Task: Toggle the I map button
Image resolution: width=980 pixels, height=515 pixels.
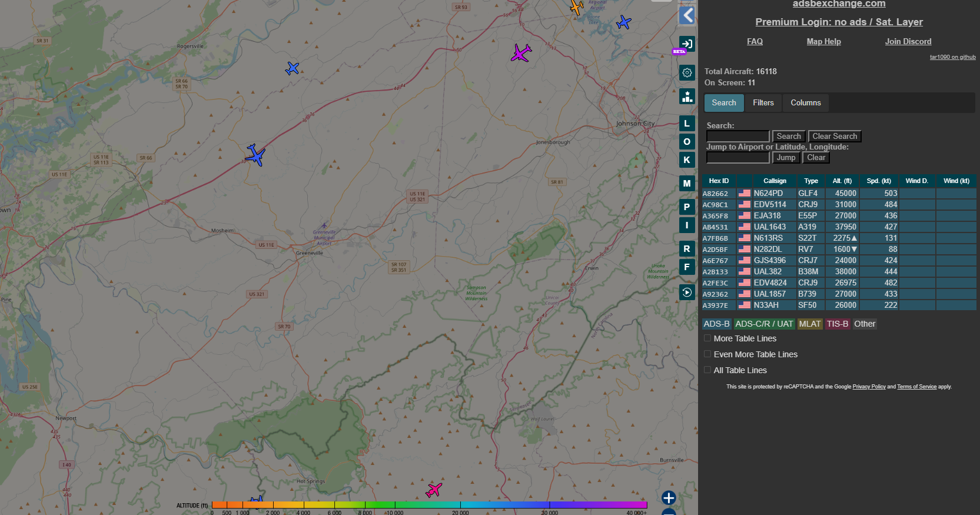Action: point(687,225)
